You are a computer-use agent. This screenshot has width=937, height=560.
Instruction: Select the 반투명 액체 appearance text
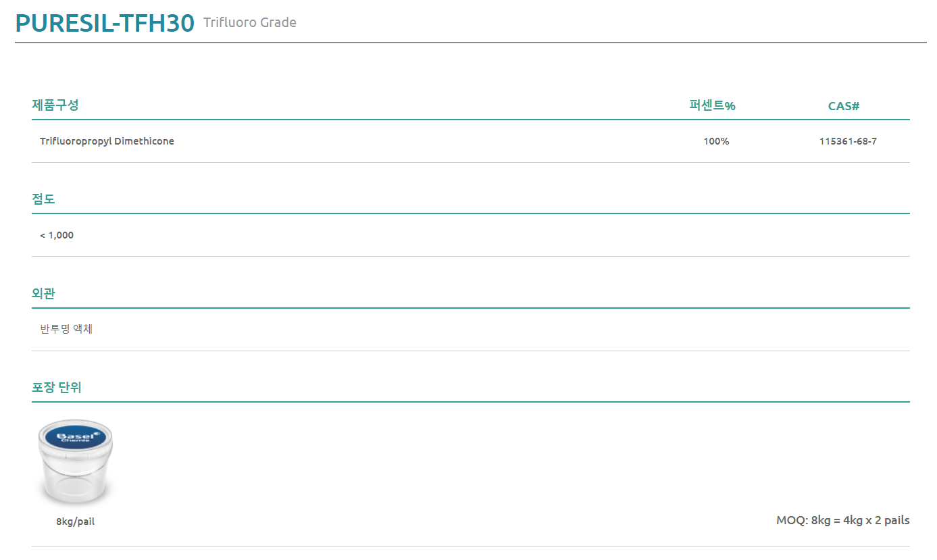coord(66,330)
